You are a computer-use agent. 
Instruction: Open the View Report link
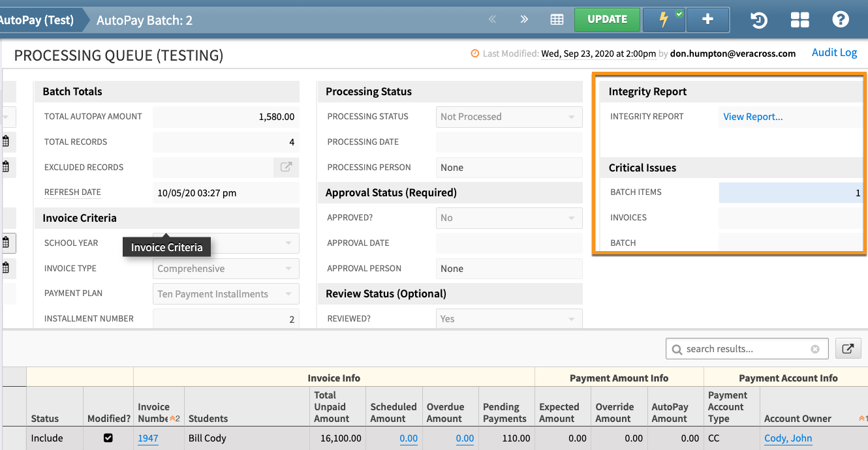pos(752,117)
